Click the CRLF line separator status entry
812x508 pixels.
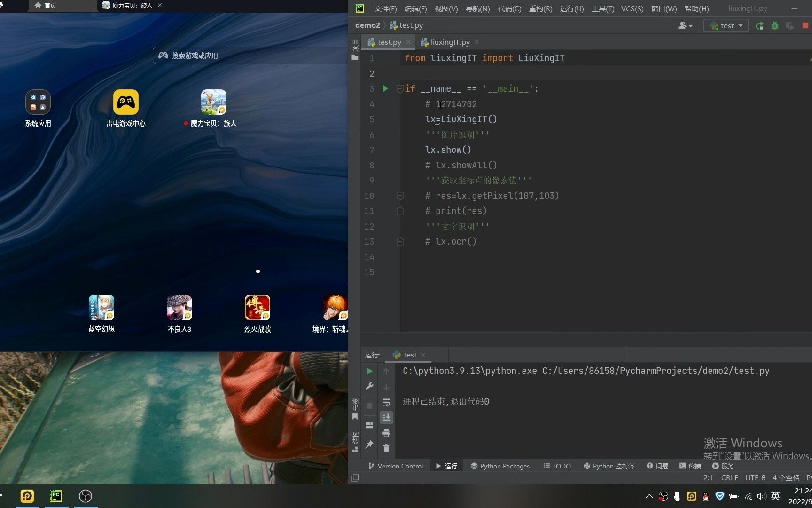(729, 478)
